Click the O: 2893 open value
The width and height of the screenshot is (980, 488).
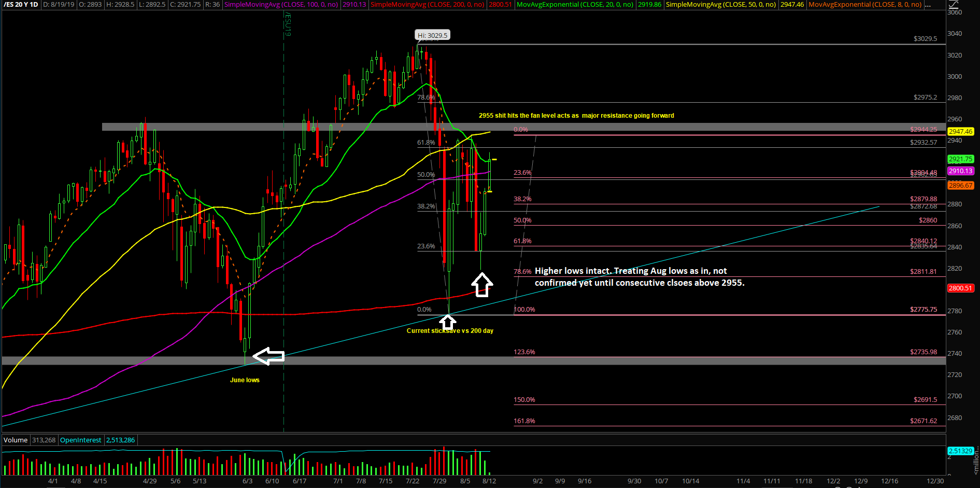pyautogui.click(x=91, y=5)
